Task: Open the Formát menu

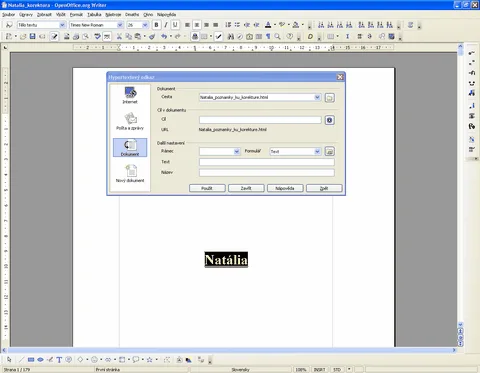Action: (76, 15)
